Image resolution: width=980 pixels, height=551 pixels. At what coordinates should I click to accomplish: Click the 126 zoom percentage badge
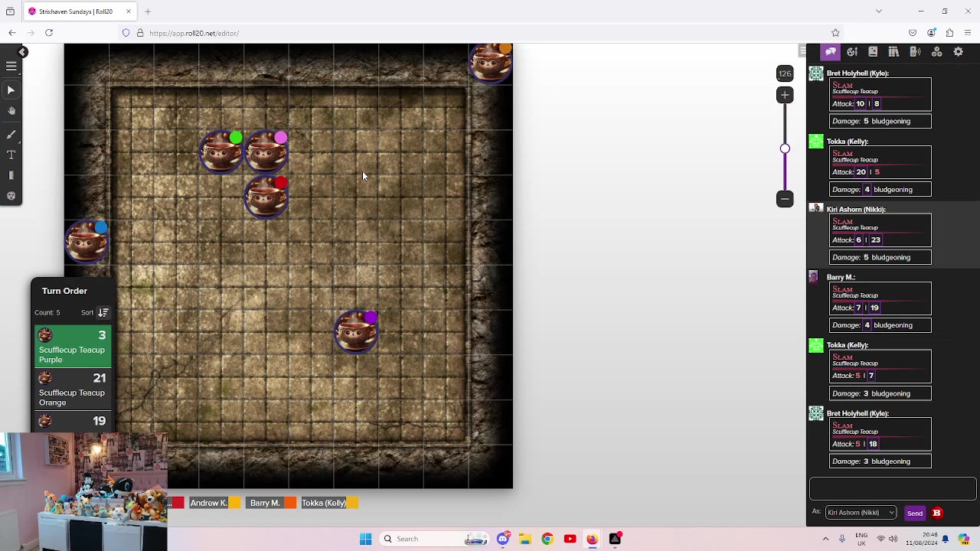785,73
